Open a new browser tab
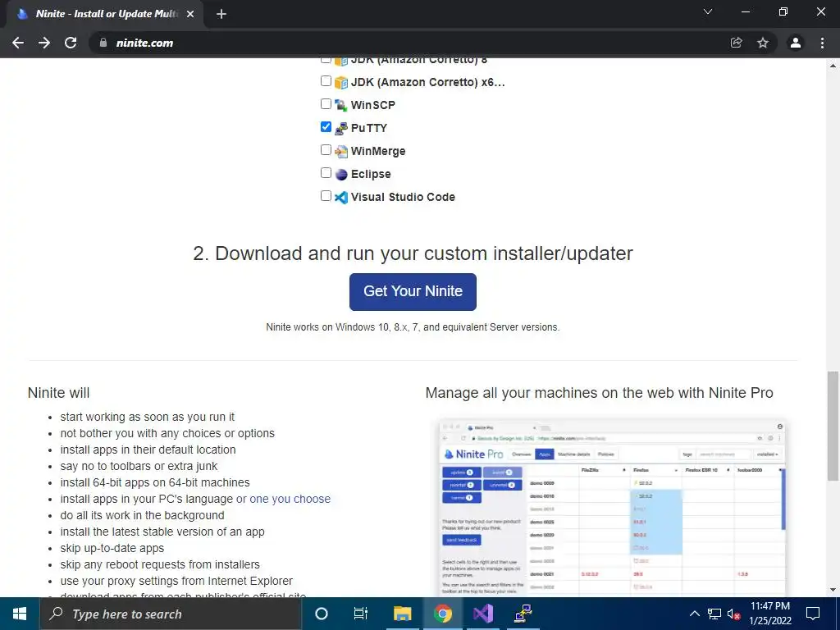 221,14
